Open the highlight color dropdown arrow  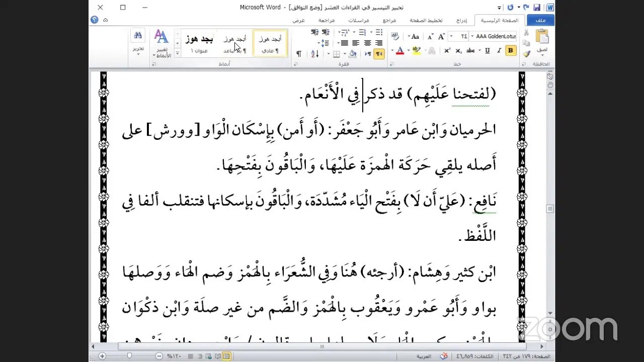click(409, 50)
